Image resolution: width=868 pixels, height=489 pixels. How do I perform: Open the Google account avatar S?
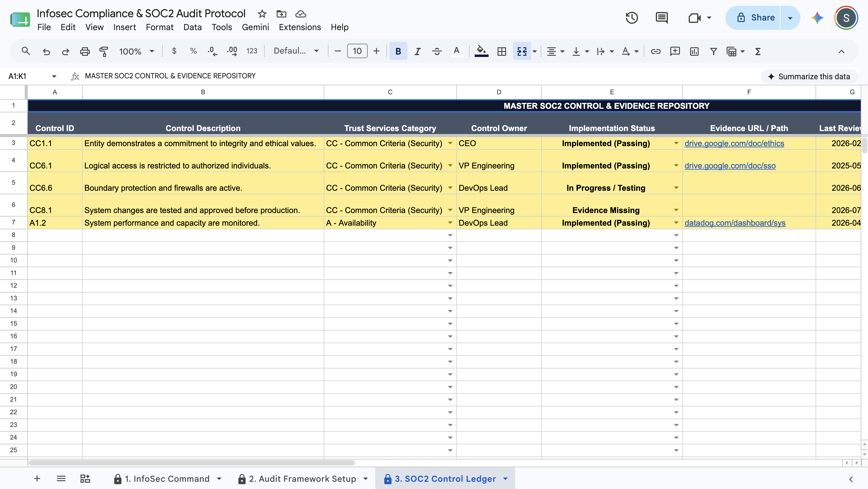[846, 17]
